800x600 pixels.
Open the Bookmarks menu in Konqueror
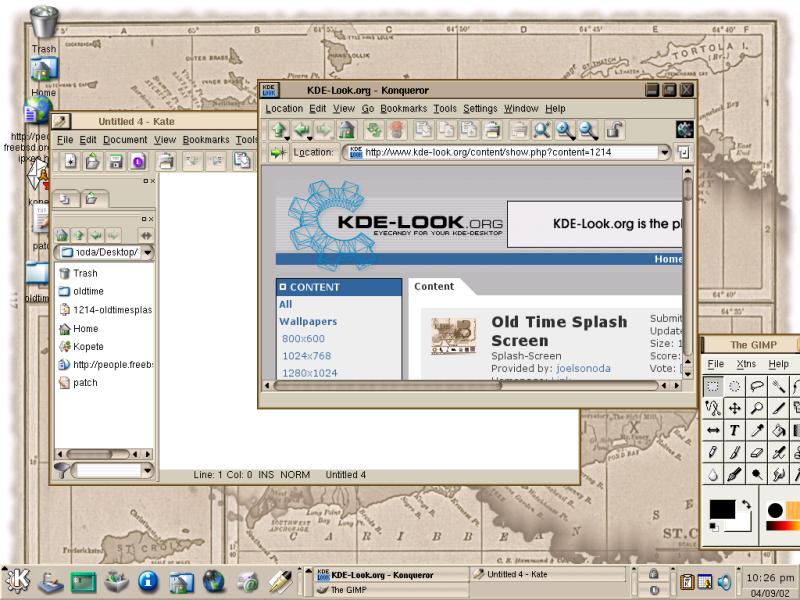(x=403, y=108)
